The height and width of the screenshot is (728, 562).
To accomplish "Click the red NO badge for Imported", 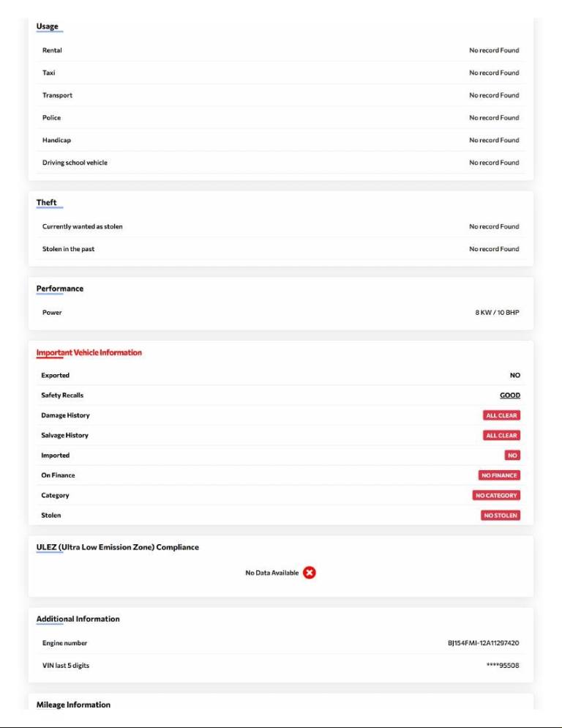I will coord(512,456).
